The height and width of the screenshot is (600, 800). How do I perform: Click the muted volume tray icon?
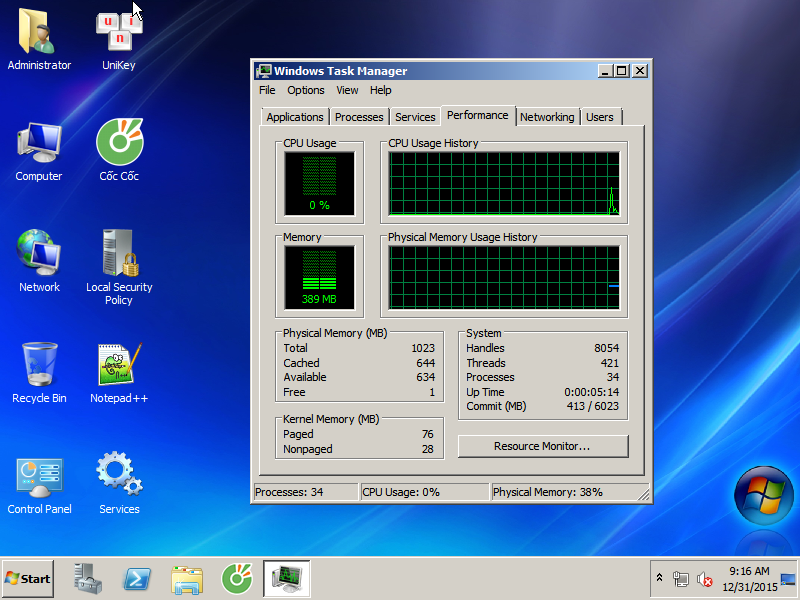[705, 579]
